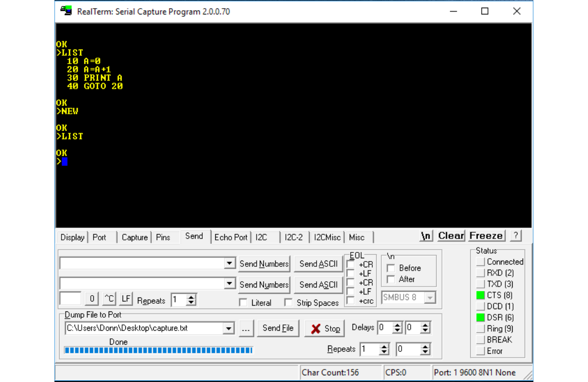Screen dimensions: 588x382
Task: Open the Capture tab
Action: pos(135,237)
